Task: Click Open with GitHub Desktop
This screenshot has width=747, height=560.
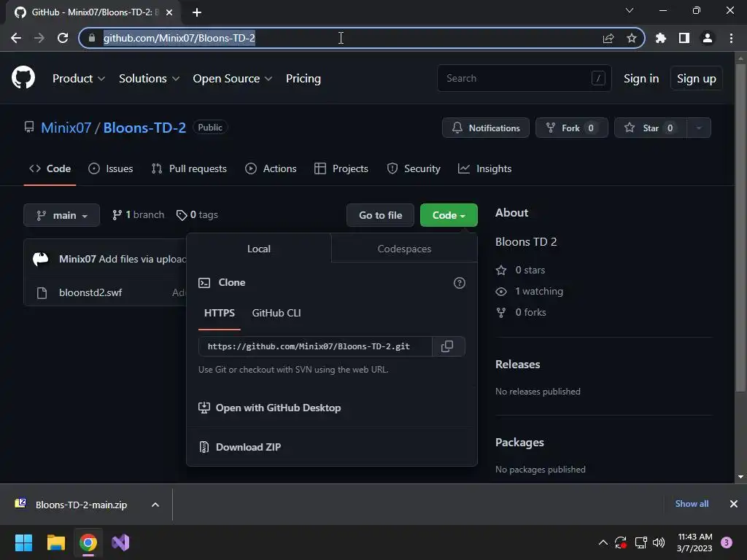Action: point(269,408)
